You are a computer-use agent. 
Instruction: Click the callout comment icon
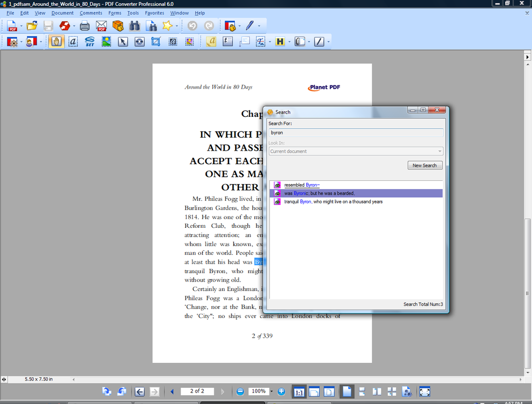point(244,42)
